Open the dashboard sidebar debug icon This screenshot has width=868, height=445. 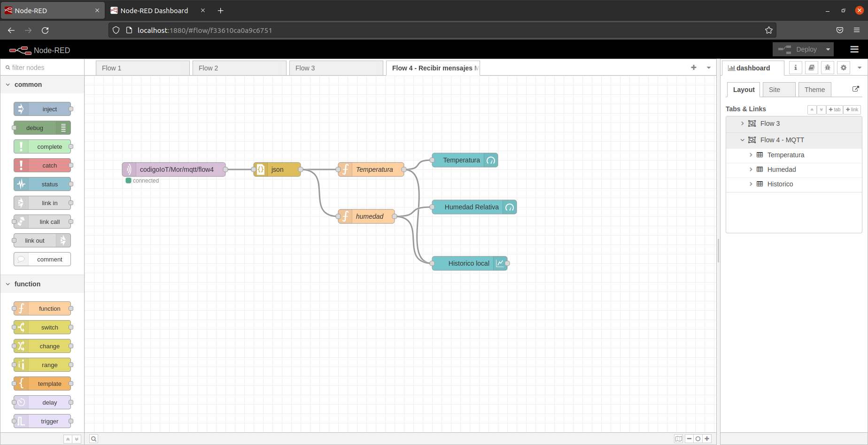827,68
